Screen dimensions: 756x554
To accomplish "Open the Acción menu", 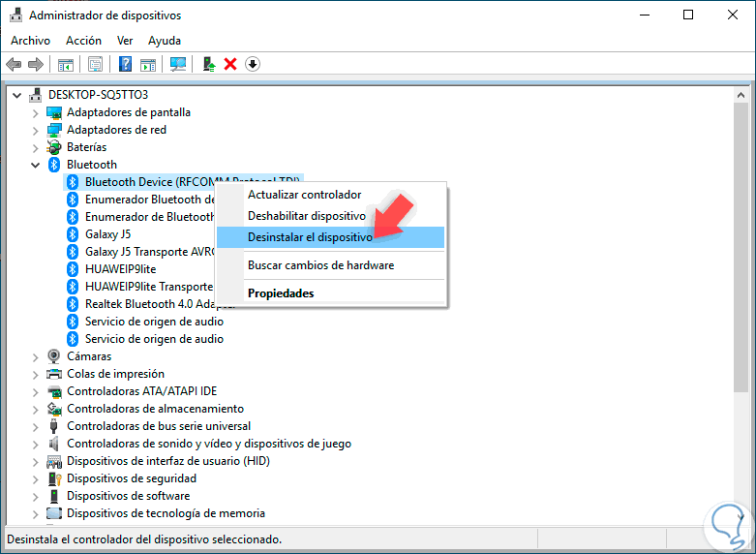I will (83, 41).
